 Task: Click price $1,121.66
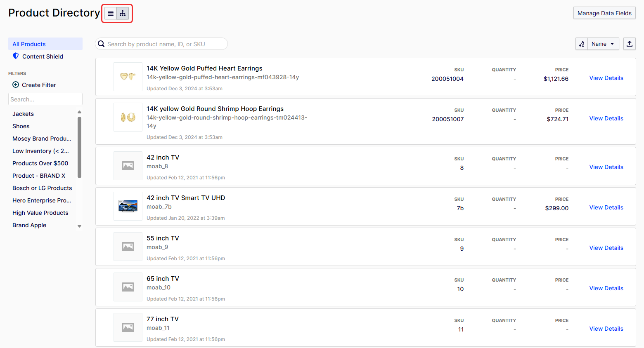click(x=556, y=79)
